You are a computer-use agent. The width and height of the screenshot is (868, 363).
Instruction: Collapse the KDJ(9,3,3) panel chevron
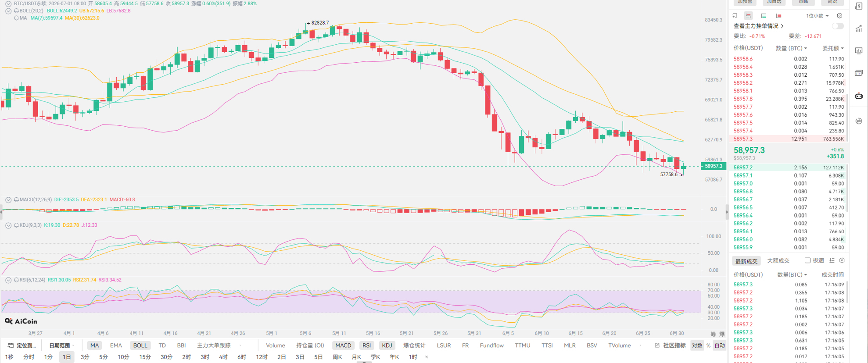tap(8, 225)
